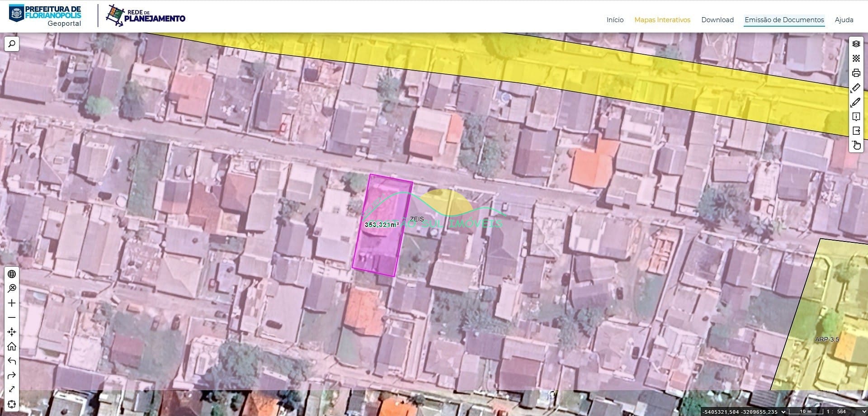Toggle the checkerboard transparency tool
The width and height of the screenshot is (868, 416).
[856, 58]
